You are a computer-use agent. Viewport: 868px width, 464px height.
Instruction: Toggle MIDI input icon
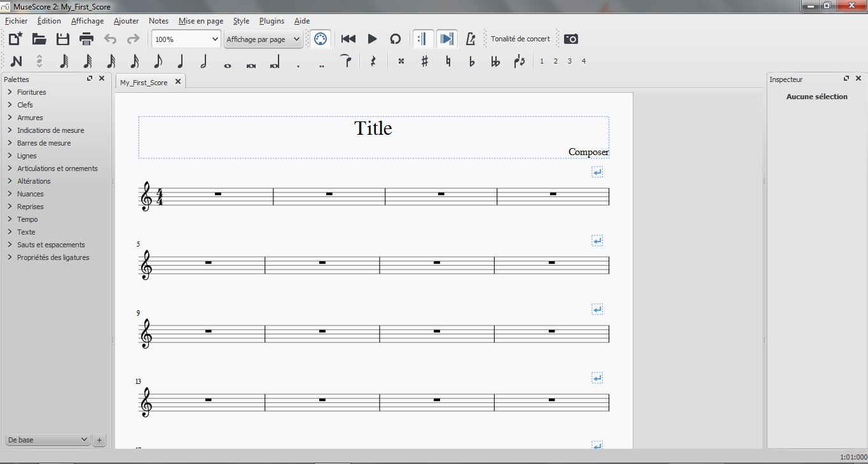(x=320, y=39)
